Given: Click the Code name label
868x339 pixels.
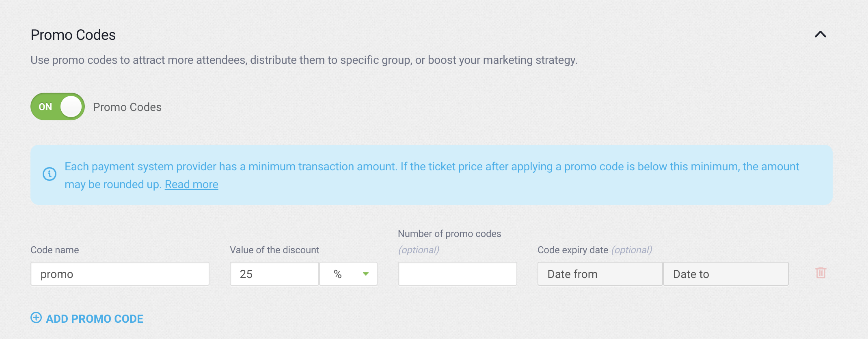Looking at the screenshot, I should point(55,250).
